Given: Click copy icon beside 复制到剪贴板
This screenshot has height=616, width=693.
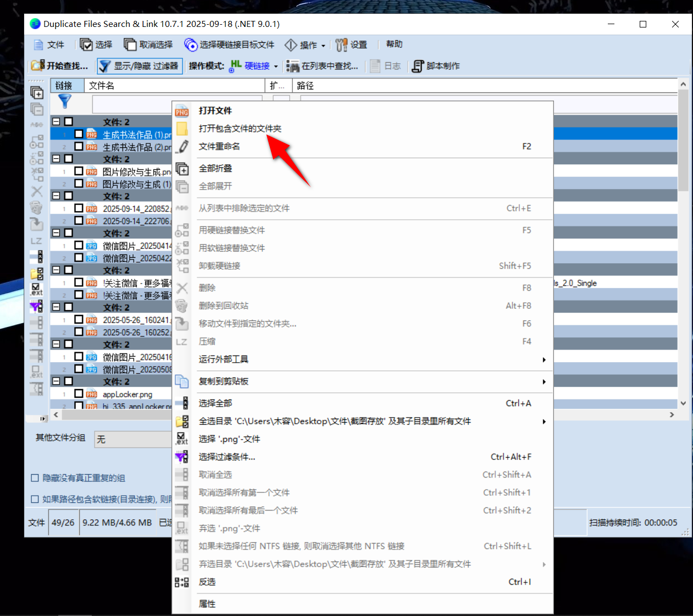Looking at the screenshot, I should pyautogui.click(x=182, y=381).
